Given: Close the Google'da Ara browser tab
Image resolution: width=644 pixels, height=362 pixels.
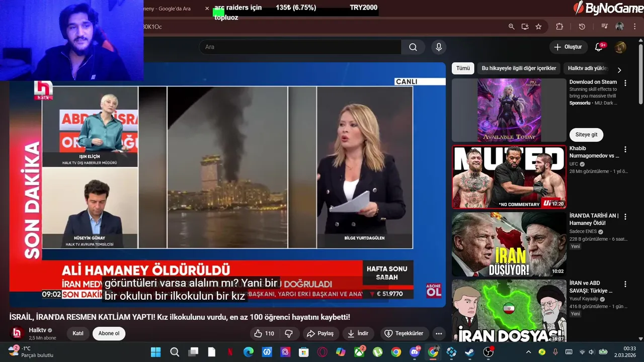Looking at the screenshot, I should [207, 9].
